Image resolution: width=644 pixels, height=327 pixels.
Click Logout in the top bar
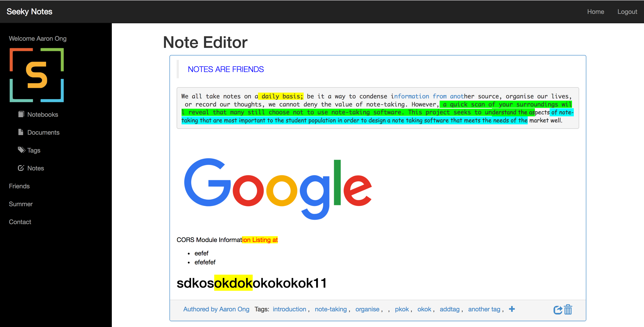tap(627, 12)
